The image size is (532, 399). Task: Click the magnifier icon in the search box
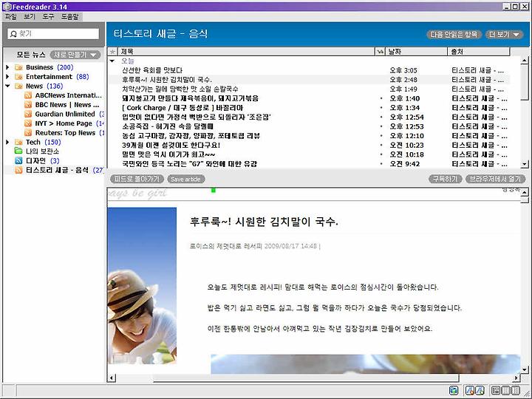point(13,33)
